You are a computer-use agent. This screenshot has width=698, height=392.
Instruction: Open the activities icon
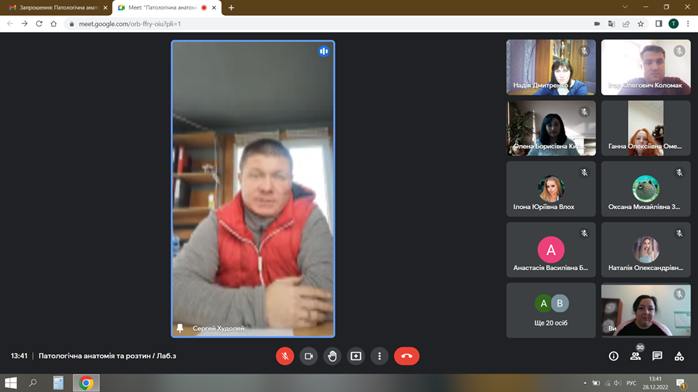pyautogui.click(x=679, y=356)
